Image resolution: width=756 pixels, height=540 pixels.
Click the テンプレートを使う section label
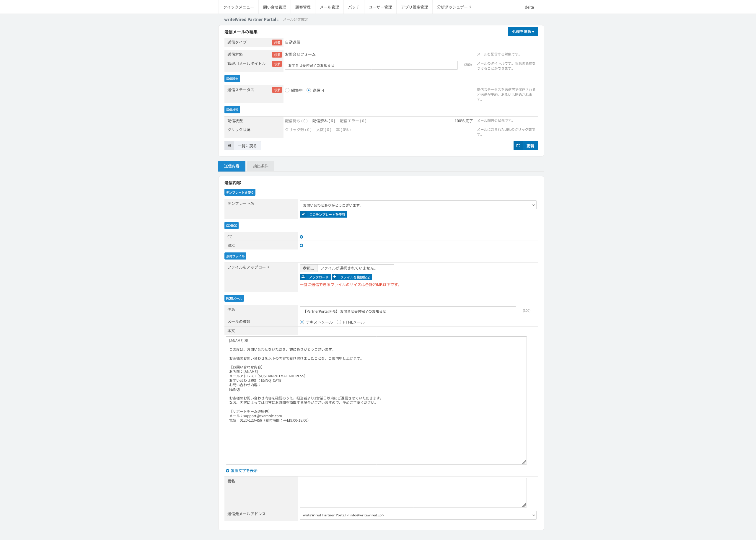click(x=240, y=192)
